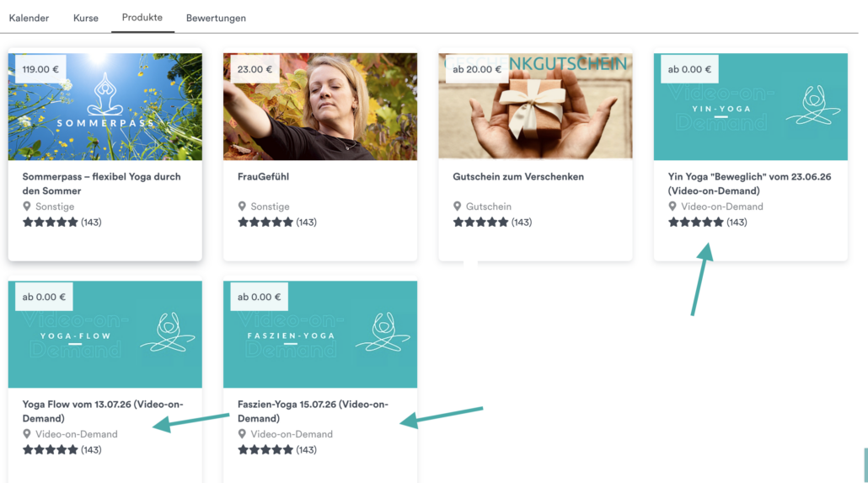Click the Sommerpass banner image

click(x=105, y=106)
